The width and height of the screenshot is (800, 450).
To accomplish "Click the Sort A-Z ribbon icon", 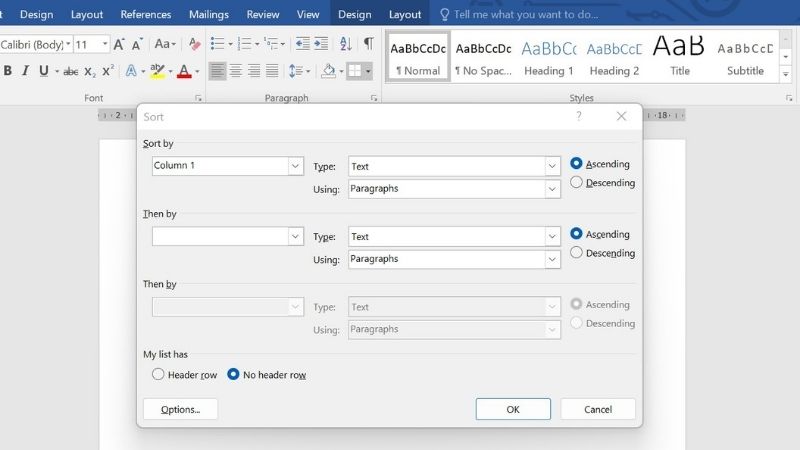I will tap(345, 44).
